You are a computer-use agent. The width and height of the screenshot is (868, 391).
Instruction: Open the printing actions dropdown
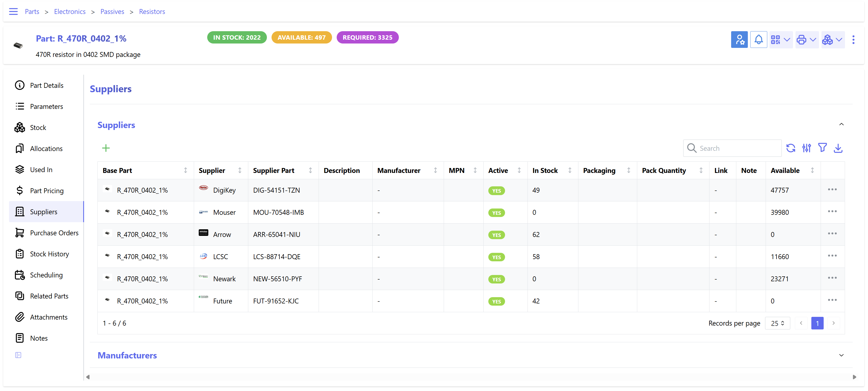tap(806, 40)
